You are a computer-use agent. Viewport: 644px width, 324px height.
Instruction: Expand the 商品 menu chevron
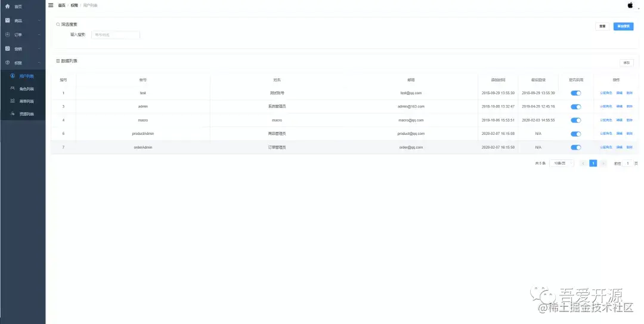pos(39,20)
